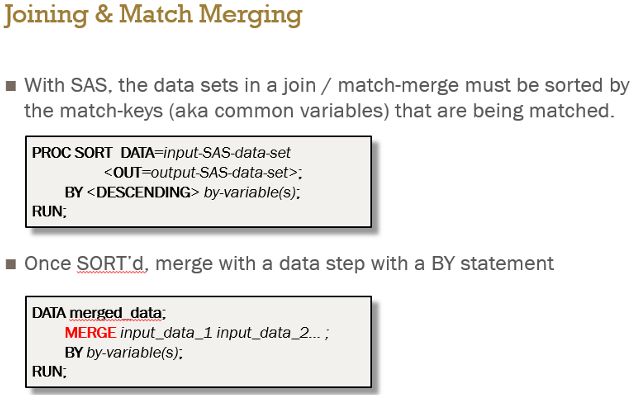This screenshot has width=637, height=395.
Task: Click the words 'match-keys' in first bullet
Action: 111,111
